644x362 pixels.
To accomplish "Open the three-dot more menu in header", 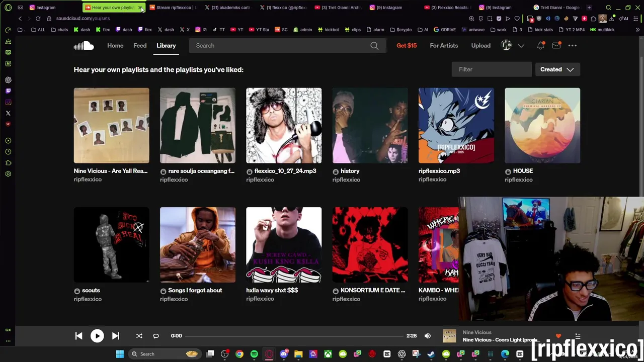I will 573,46.
